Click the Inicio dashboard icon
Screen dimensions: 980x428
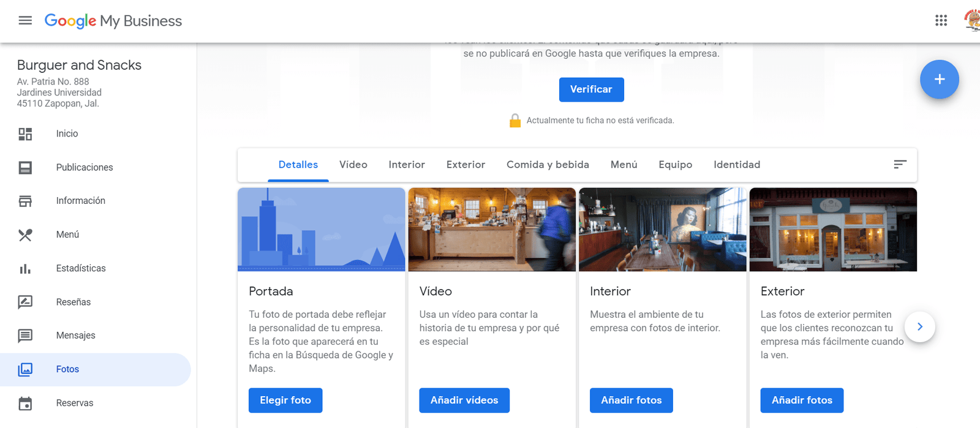click(x=25, y=134)
